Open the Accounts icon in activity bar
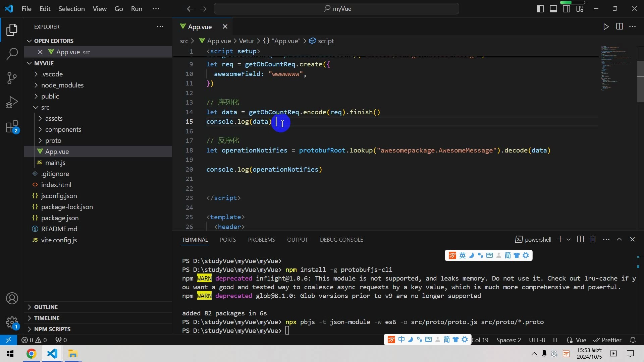Viewport: 644px width, 362px height. click(12, 298)
